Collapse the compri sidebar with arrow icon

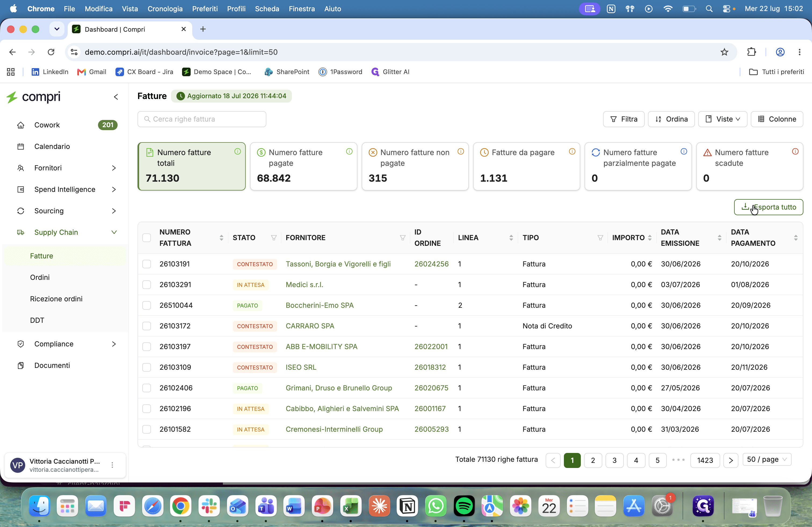click(x=116, y=97)
